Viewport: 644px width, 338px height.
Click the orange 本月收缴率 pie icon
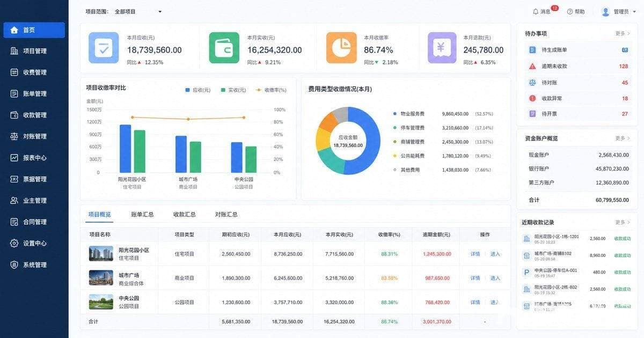[x=341, y=48]
